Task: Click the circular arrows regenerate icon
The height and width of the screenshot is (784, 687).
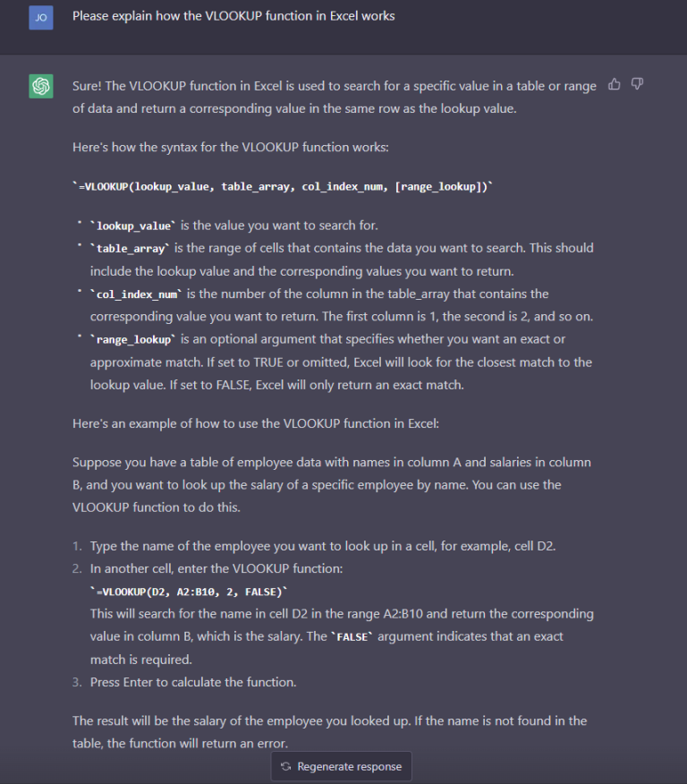Action: (286, 766)
